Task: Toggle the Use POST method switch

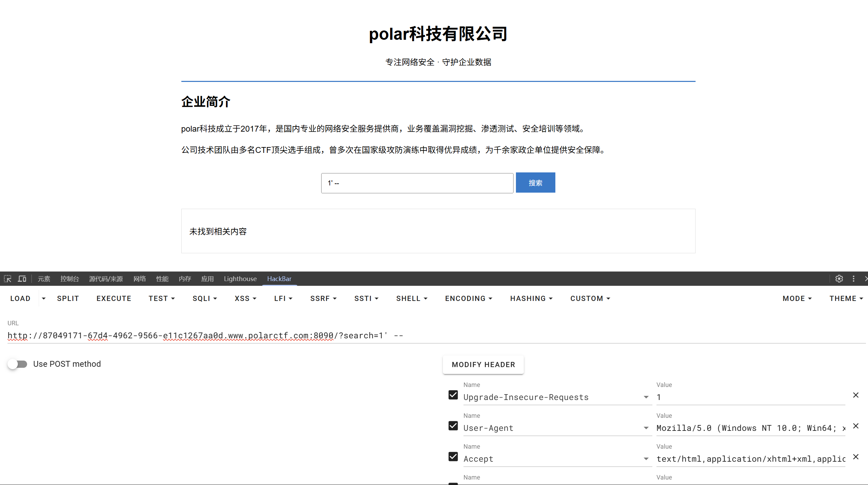Action: 17,364
